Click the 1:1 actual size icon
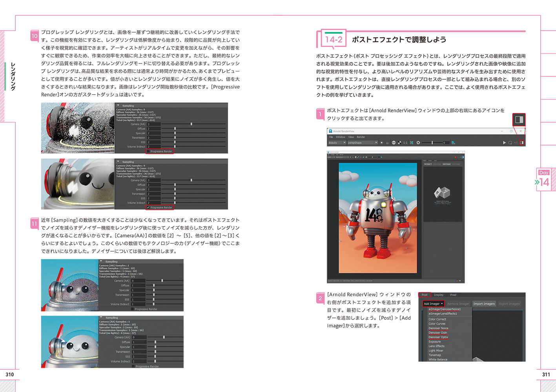Screen dimensions: 556x392 [405, 143]
